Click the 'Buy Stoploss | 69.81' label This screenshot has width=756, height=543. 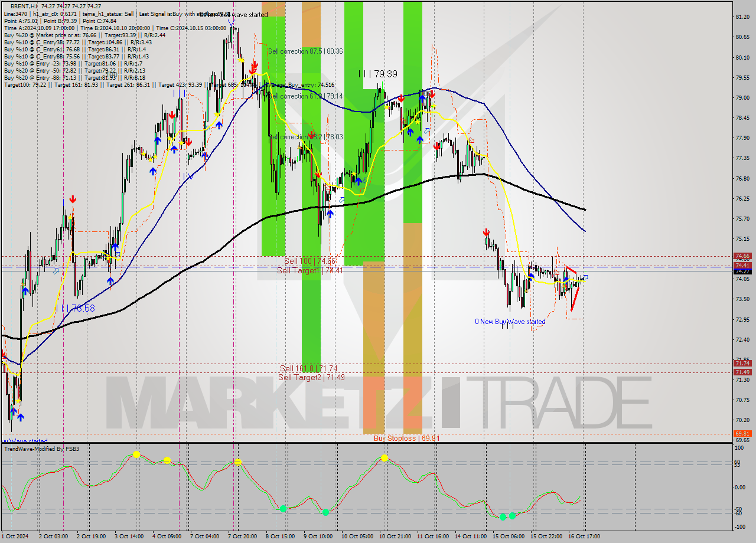click(406, 439)
